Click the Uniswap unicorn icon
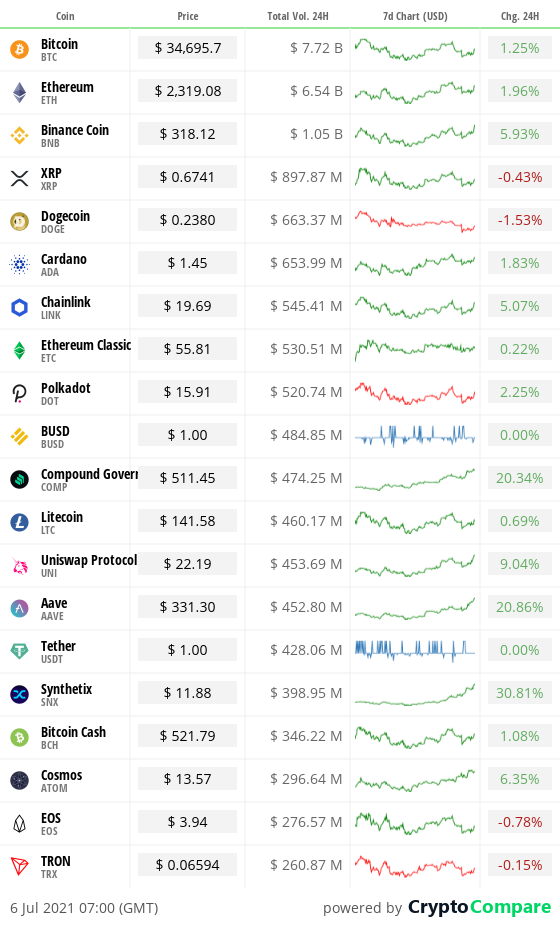The image size is (560, 928). click(x=20, y=565)
